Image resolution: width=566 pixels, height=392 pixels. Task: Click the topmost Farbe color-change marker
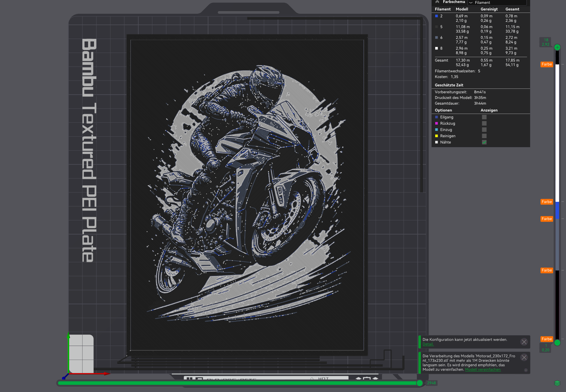coord(547,64)
